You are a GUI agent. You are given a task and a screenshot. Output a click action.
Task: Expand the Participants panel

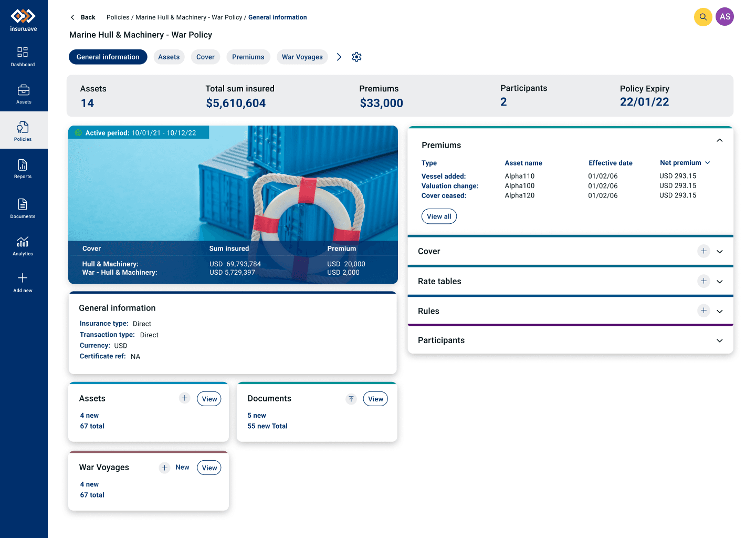pos(720,340)
